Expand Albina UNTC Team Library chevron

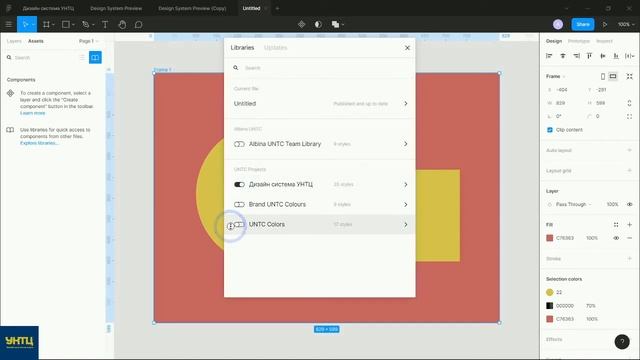tap(406, 144)
